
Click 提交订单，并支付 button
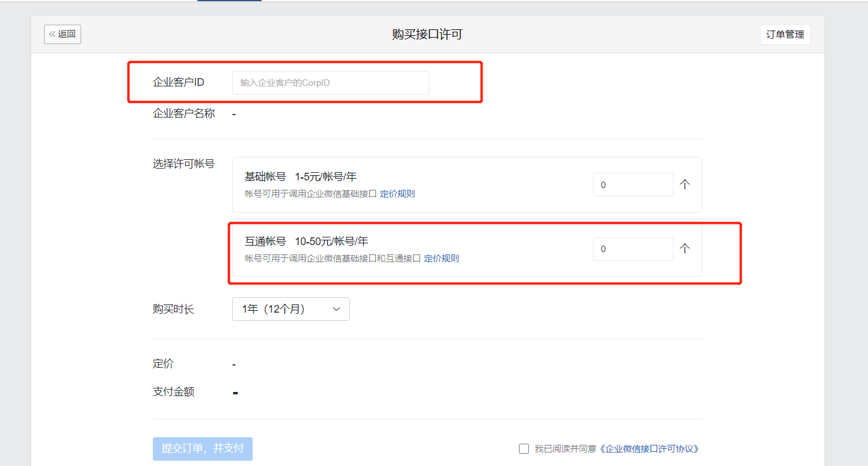pos(203,448)
